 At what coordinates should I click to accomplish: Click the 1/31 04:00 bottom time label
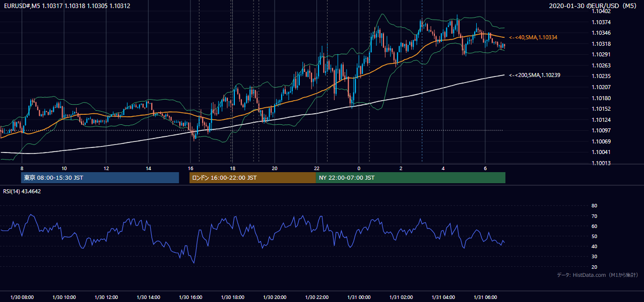(x=443, y=297)
